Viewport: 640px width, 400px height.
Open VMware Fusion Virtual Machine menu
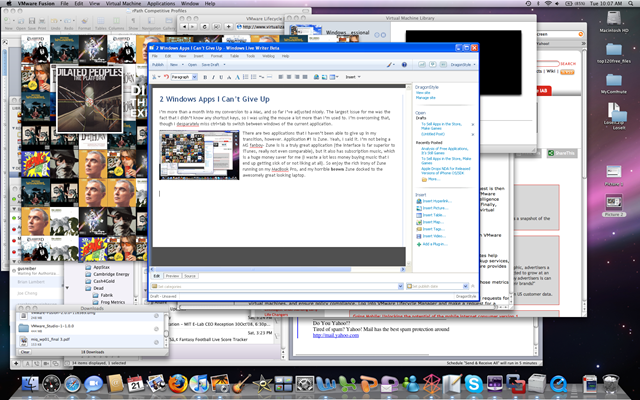pos(123,3)
